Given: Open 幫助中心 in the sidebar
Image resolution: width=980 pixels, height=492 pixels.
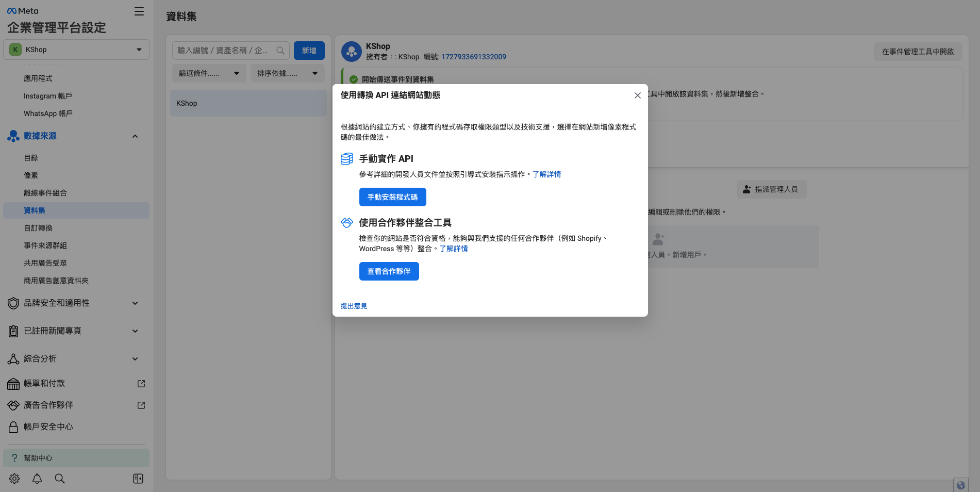Looking at the screenshot, I should tap(76, 458).
